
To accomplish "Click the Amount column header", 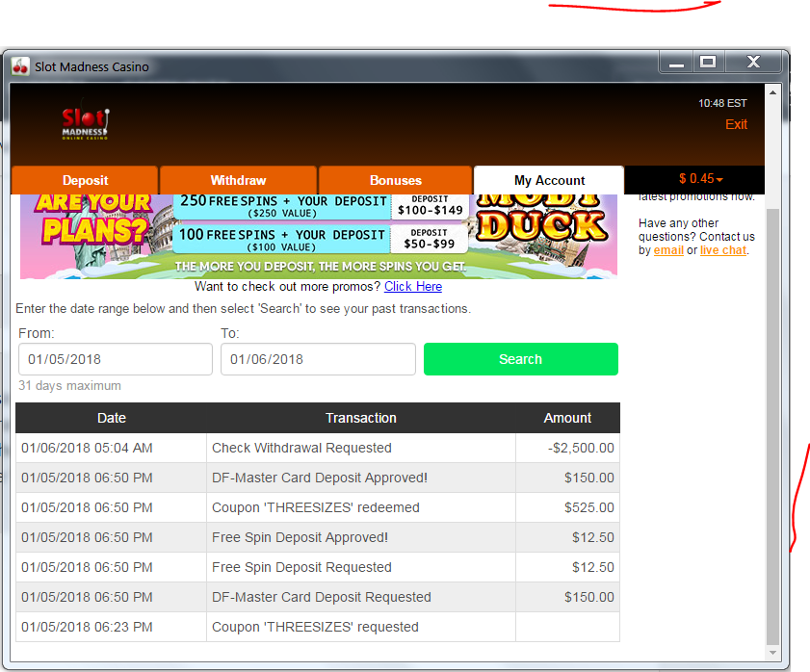I will [567, 418].
